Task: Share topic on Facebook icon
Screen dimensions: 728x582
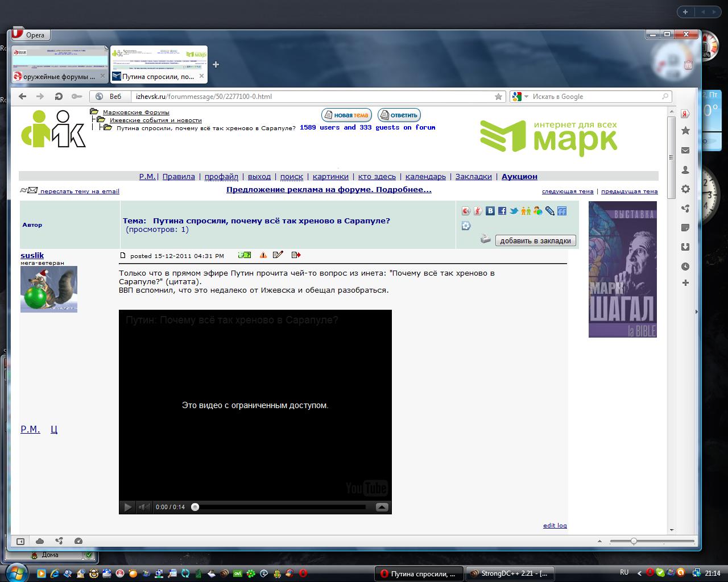Action: pos(502,211)
